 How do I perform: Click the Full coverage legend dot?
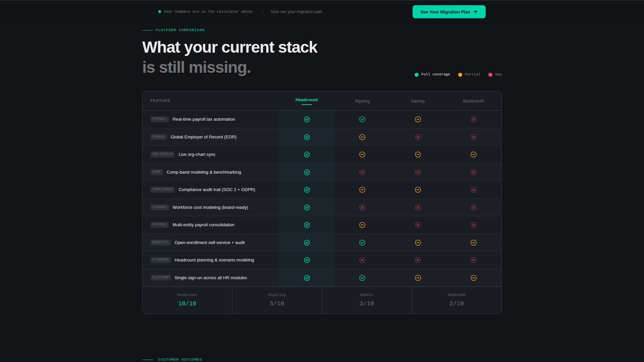click(417, 75)
